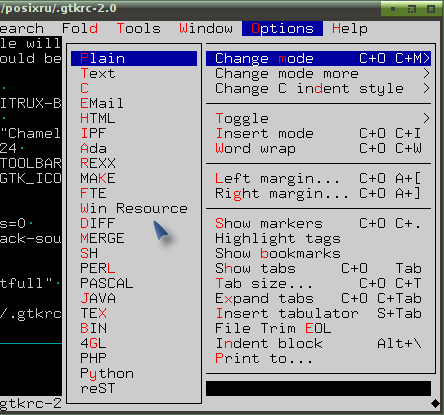Select DIFF mode
The width and height of the screenshot is (444, 415).
coord(134,223)
